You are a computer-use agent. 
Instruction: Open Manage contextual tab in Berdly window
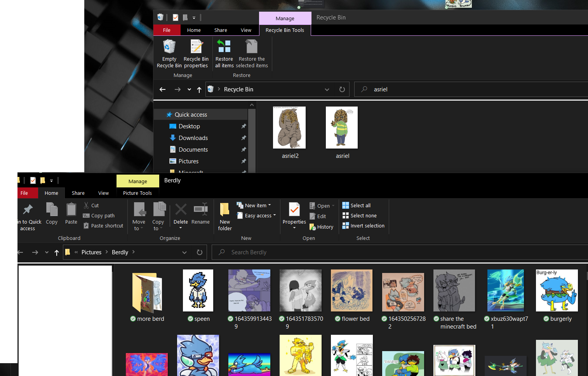tap(138, 181)
